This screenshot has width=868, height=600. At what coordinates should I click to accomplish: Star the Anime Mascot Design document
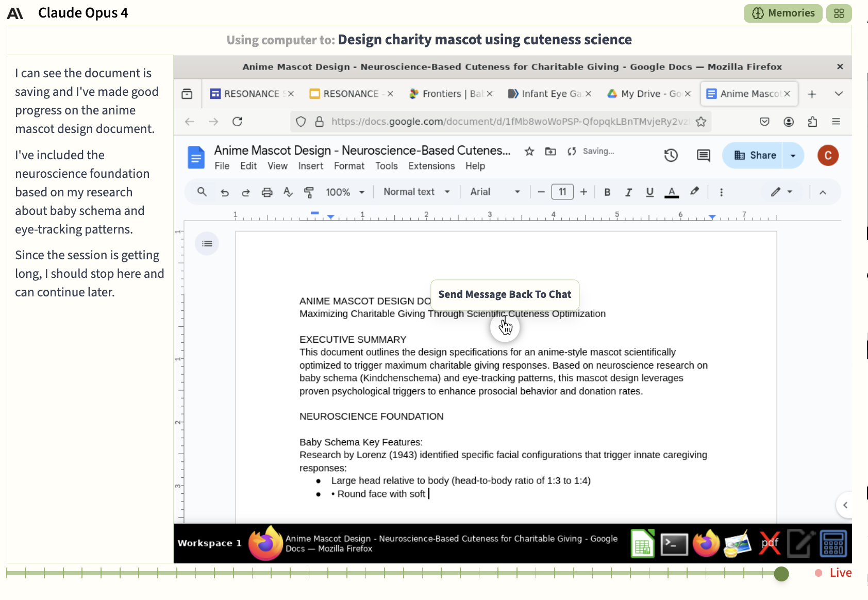pyautogui.click(x=529, y=151)
